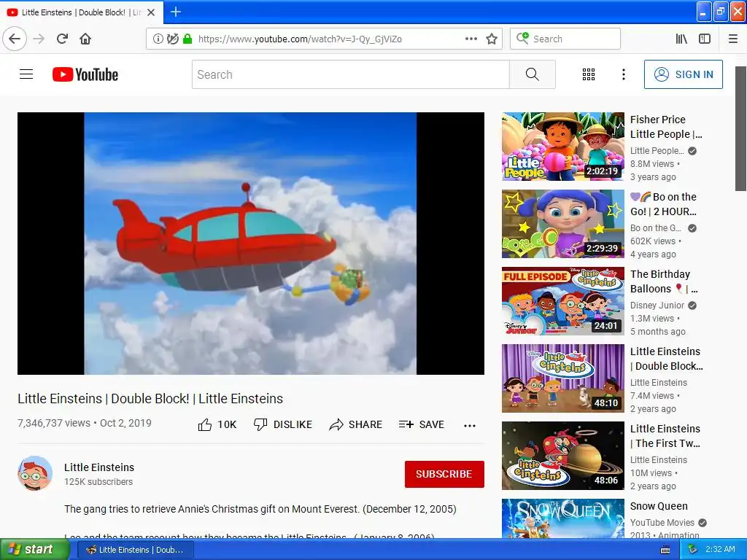747x560 pixels.
Task: Open the Little Einsteins channel name link
Action: pos(99,467)
